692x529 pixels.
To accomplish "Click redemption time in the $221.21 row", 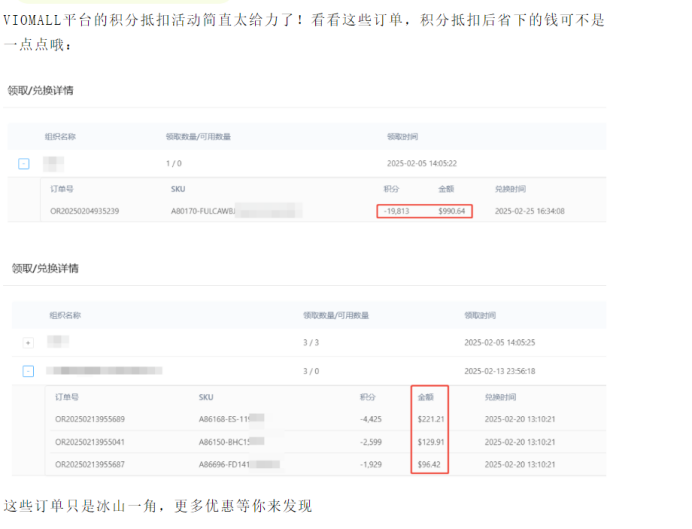I will click(x=520, y=419).
